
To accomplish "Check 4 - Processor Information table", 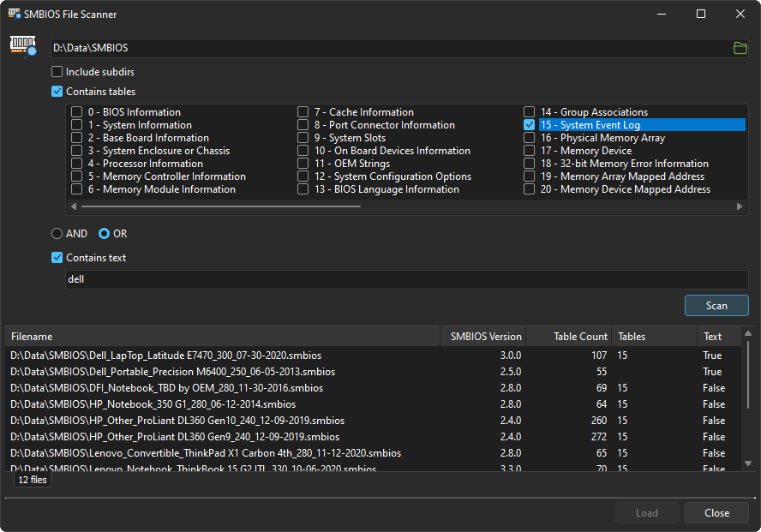I will coord(76,164).
